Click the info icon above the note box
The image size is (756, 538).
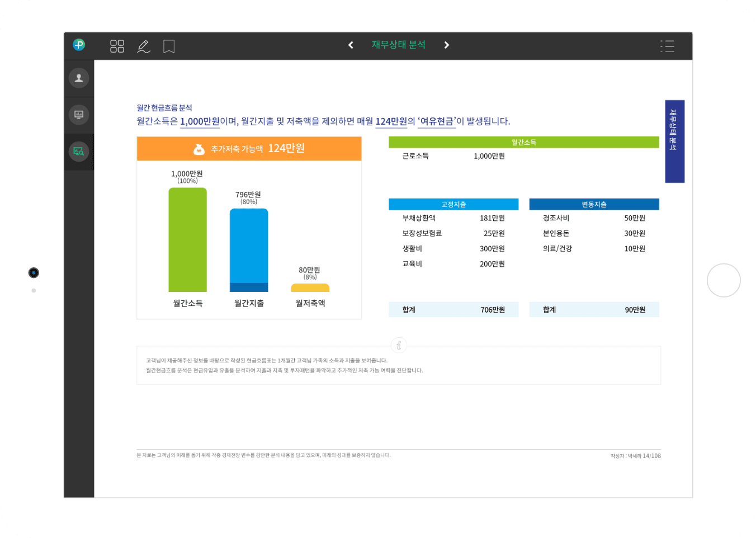click(399, 345)
